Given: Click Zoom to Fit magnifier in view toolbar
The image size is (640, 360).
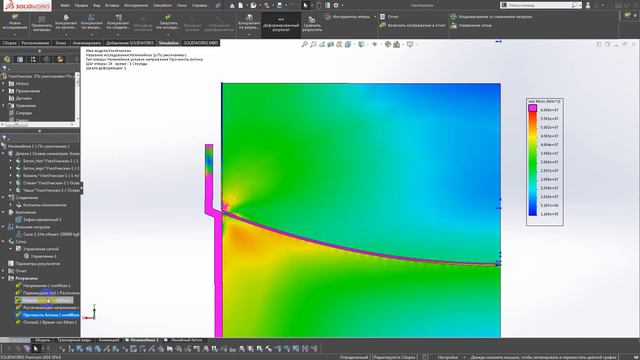Looking at the screenshot, I should click(x=304, y=44).
